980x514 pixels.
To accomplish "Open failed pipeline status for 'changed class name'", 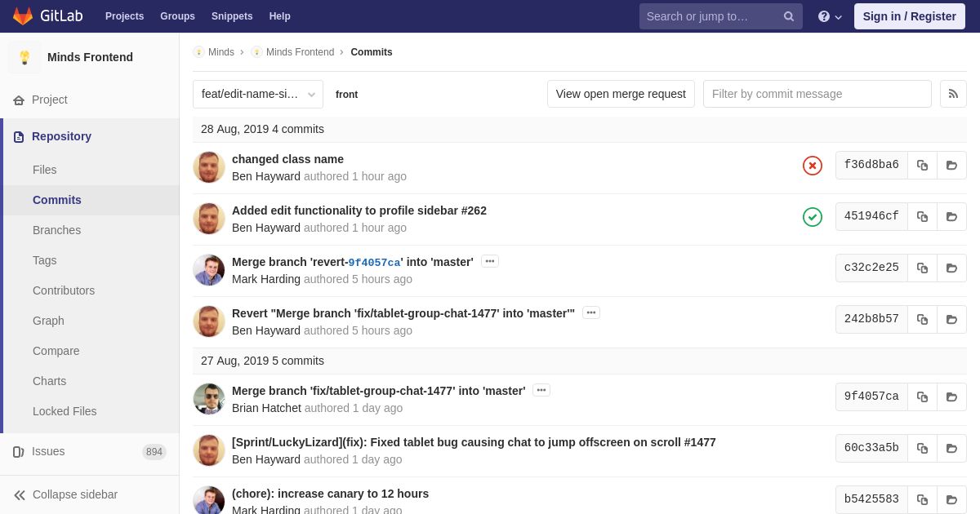I will [x=812, y=166].
